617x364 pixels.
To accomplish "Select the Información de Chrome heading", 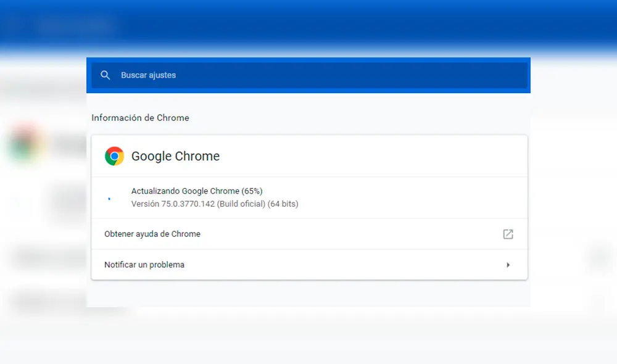I will (140, 117).
